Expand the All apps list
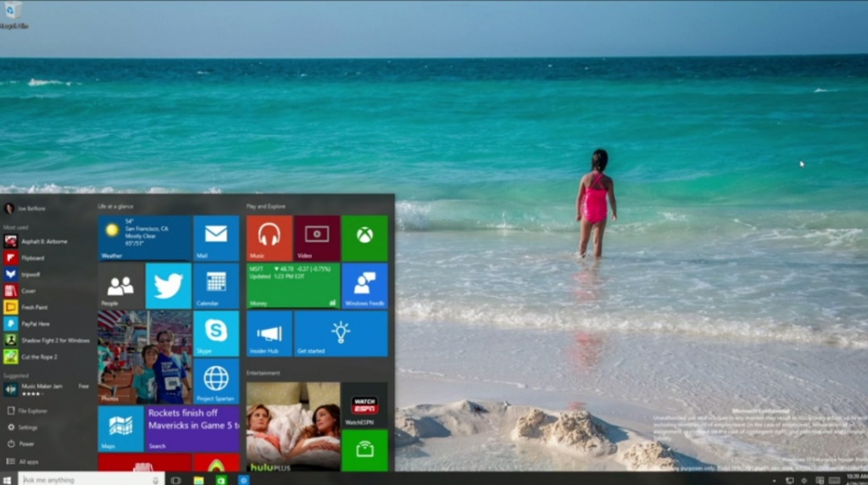 28,461
